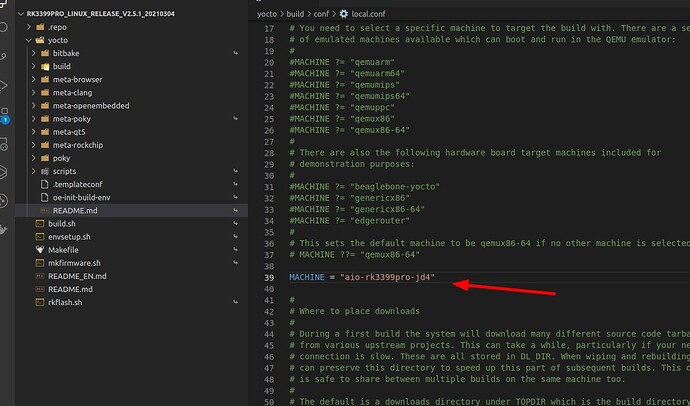Click '# MACHINE ??= "qemux86-64"' comment line
Screen dimensions: 690x406
[354, 254]
